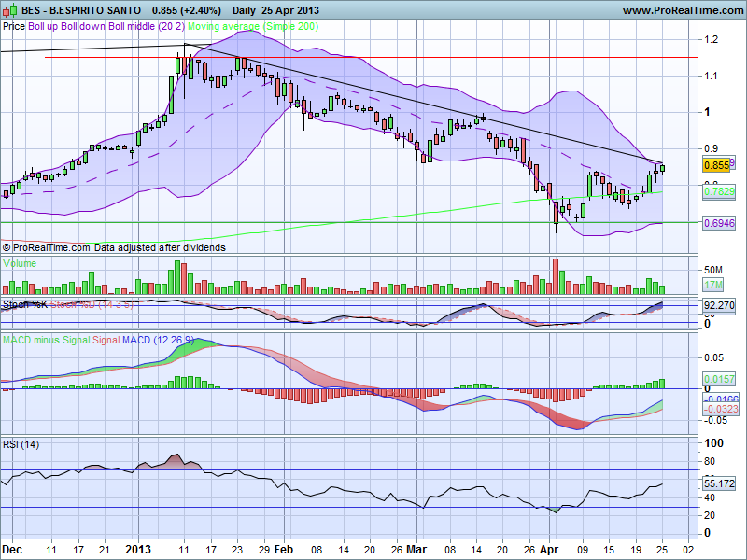Select the Stoch %D (14 3 5) label
747x560 pixels.
tap(92, 304)
